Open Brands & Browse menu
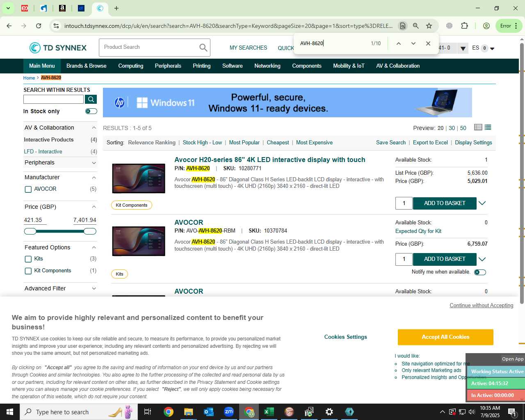The image size is (525, 420). pyautogui.click(x=86, y=66)
